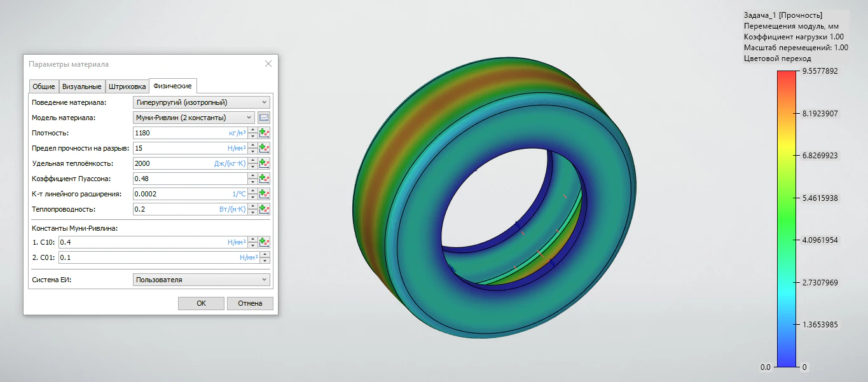
Task: Open the material model graph icon
Action: click(x=264, y=118)
